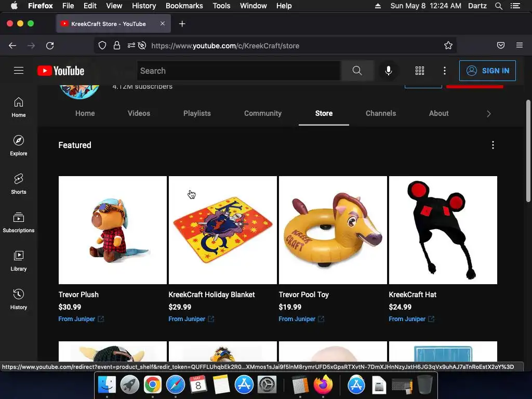Launch Google Chrome from dock

click(x=152, y=385)
